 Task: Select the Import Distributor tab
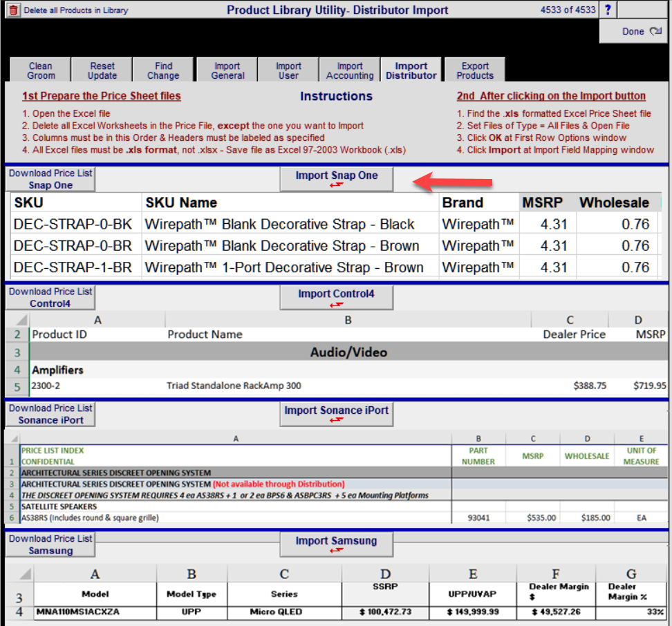[411, 70]
